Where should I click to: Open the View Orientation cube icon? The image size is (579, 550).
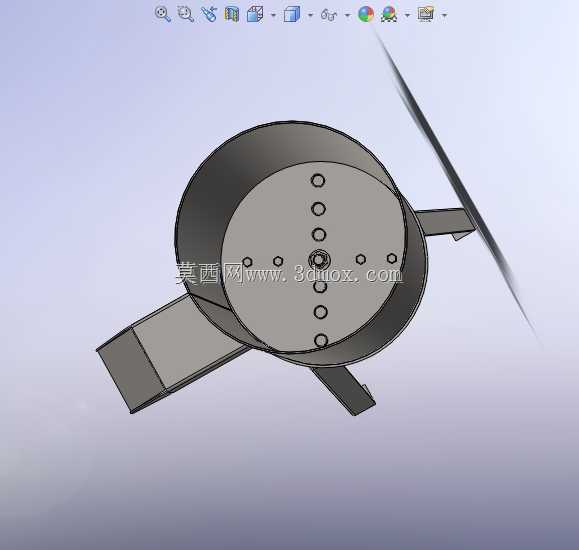pos(255,14)
